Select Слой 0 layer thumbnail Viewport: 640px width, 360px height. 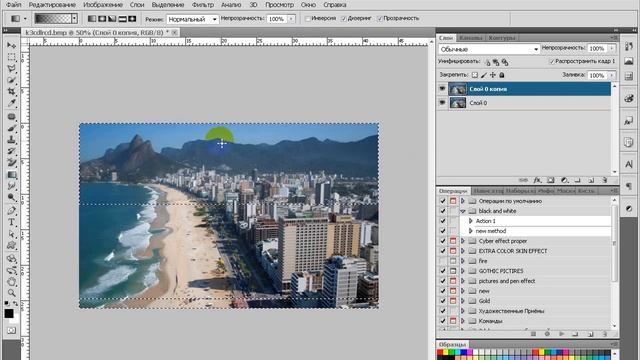click(x=458, y=103)
